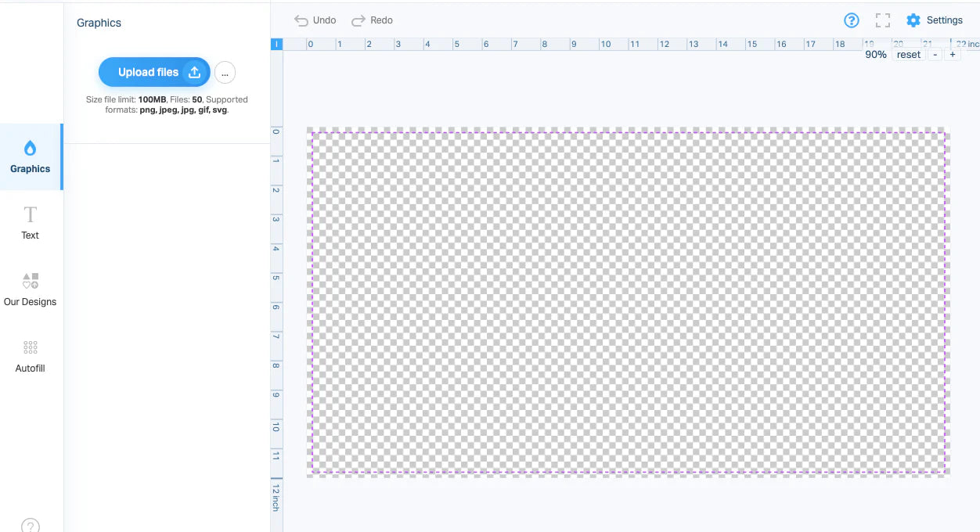This screenshot has height=532, width=980.
Task: Click the zoom out minus control
Action: tap(935, 55)
